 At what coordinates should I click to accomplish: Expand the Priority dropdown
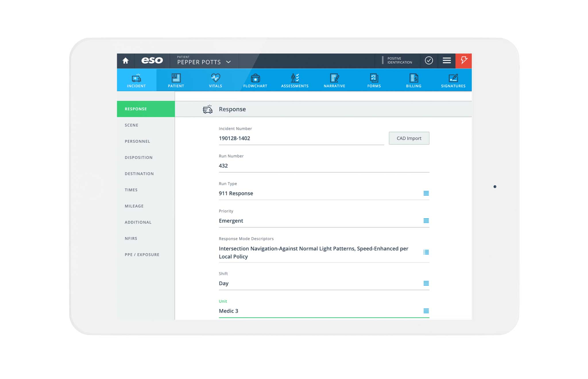426,221
